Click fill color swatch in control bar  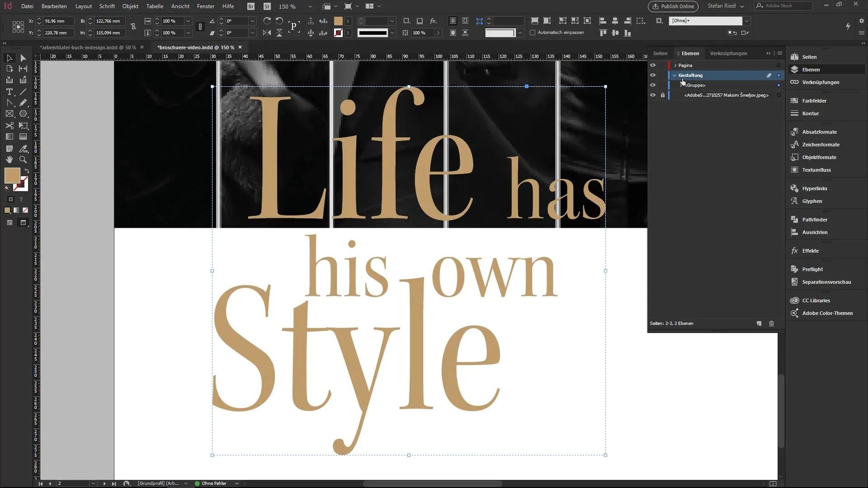click(x=338, y=21)
